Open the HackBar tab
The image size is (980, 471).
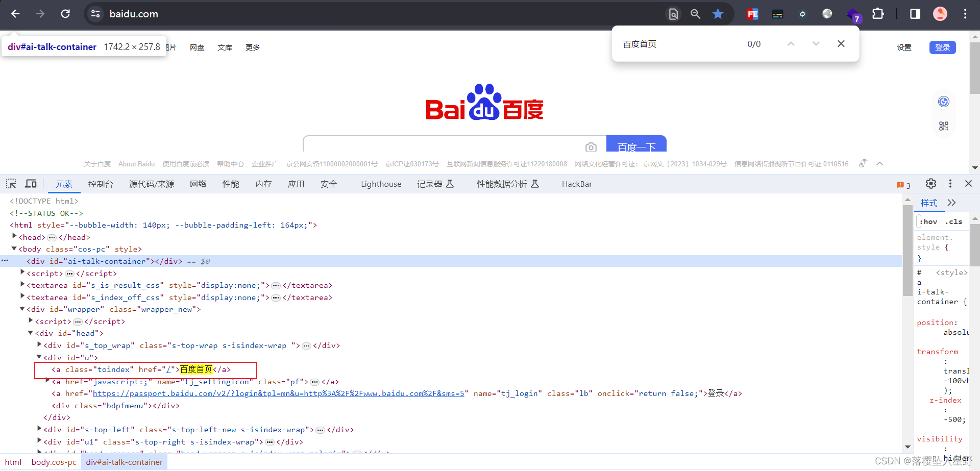(x=577, y=184)
